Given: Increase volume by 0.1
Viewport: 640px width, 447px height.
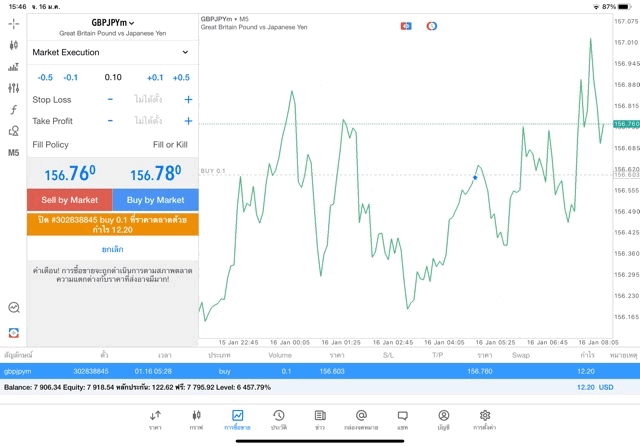Looking at the screenshot, I should click(155, 78).
